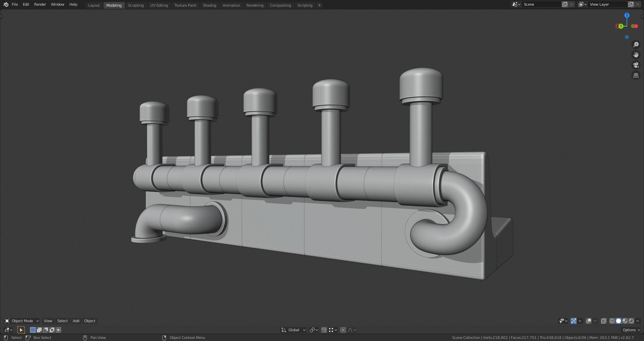Switch to UV Editing workspace tab
Screen dimensions: 644x341
click(x=159, y=5)
